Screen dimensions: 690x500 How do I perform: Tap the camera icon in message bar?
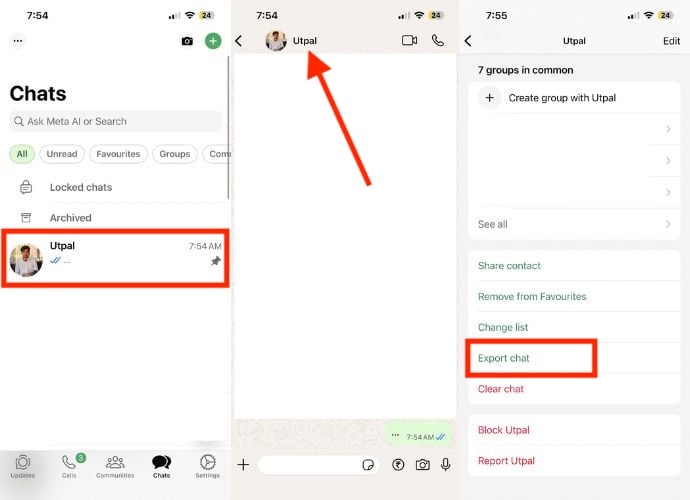coord(422,465)
